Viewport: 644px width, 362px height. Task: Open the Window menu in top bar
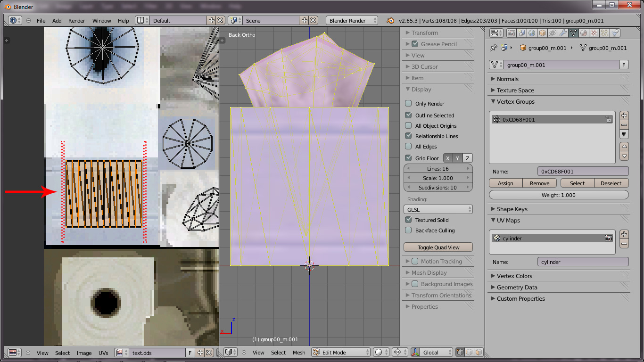click(x=101, y=21)
